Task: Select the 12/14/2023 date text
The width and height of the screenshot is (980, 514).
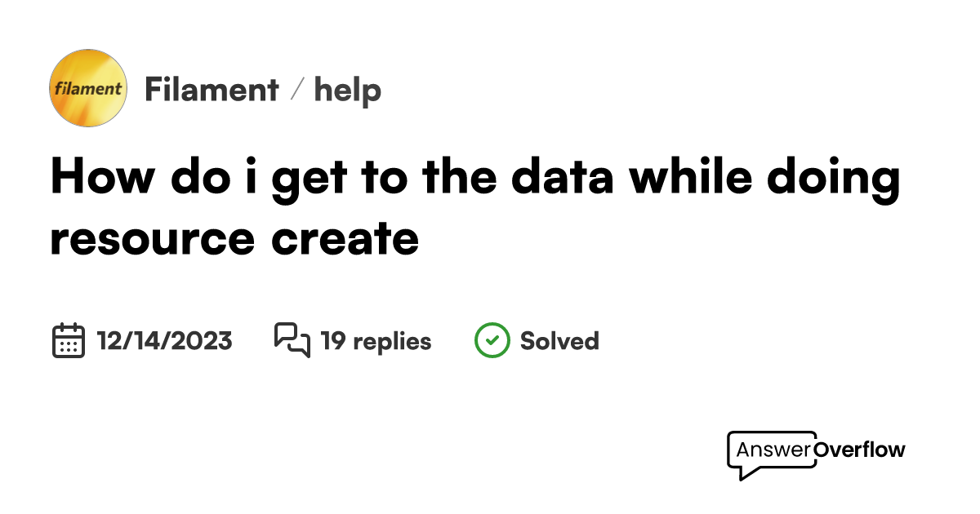Action: tap(165, 340)
